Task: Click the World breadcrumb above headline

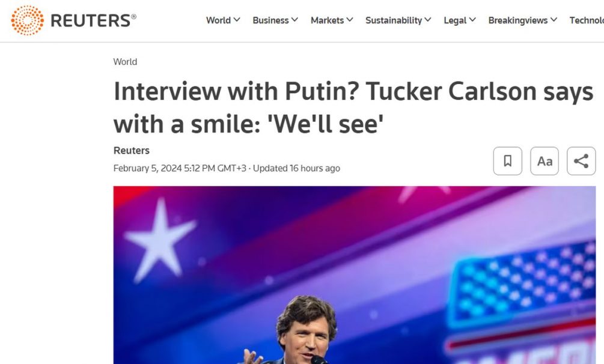Action: tap(125, 62)
